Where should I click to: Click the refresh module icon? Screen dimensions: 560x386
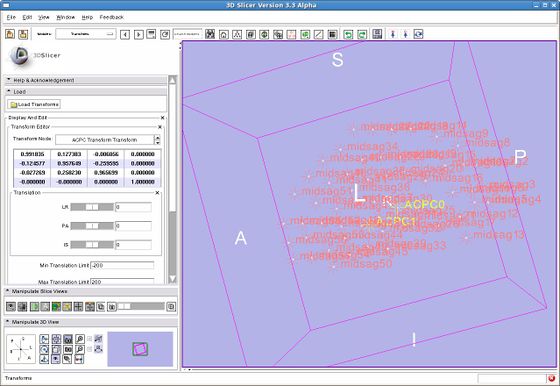coord(165,34)
